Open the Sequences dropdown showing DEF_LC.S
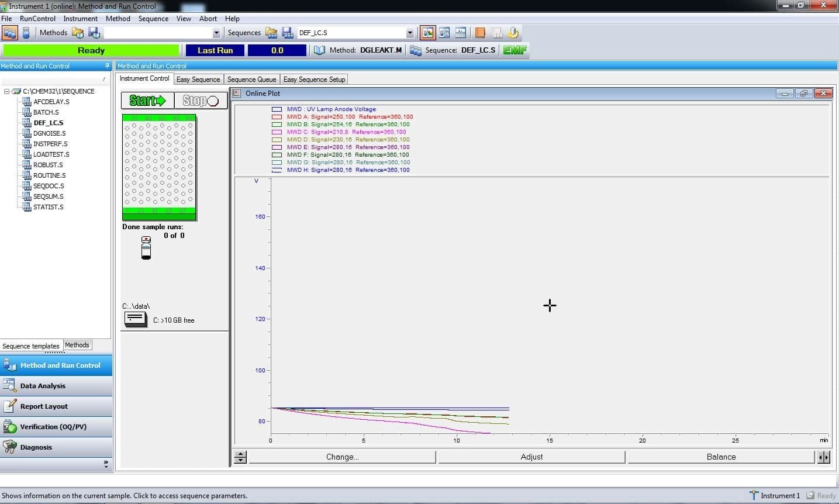Image resolution: width=839 pixels, height=504 pixels. pos(409,33)
